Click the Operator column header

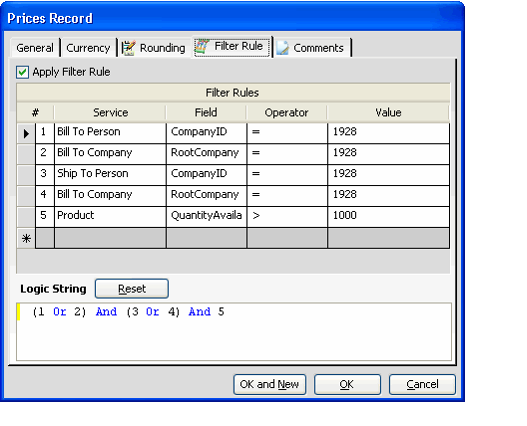(287, 113)
